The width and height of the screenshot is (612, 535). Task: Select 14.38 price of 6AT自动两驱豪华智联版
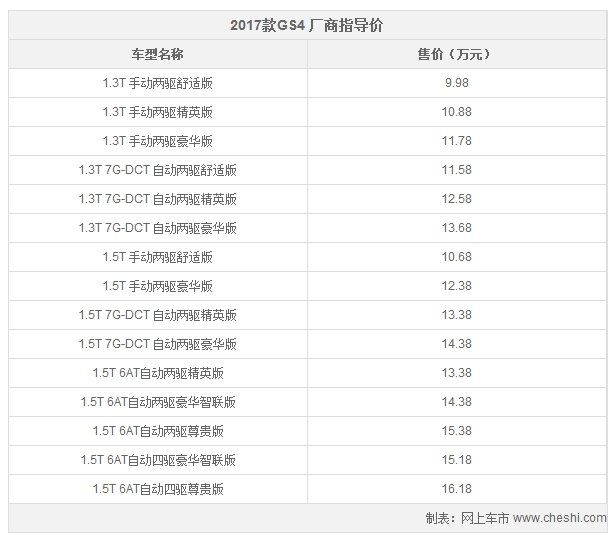coord(457,402)
